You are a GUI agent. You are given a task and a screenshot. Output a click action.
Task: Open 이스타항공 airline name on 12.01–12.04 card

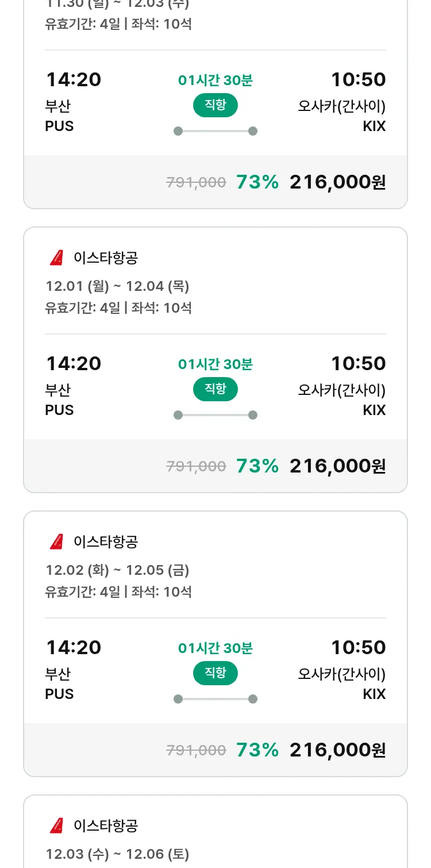[106, 258]
